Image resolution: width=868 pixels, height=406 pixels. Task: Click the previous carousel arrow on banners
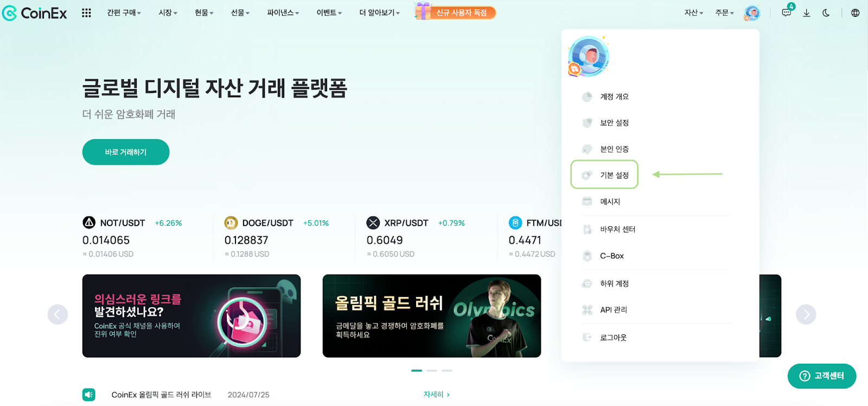pyautogui.click(x=58, y=314)
